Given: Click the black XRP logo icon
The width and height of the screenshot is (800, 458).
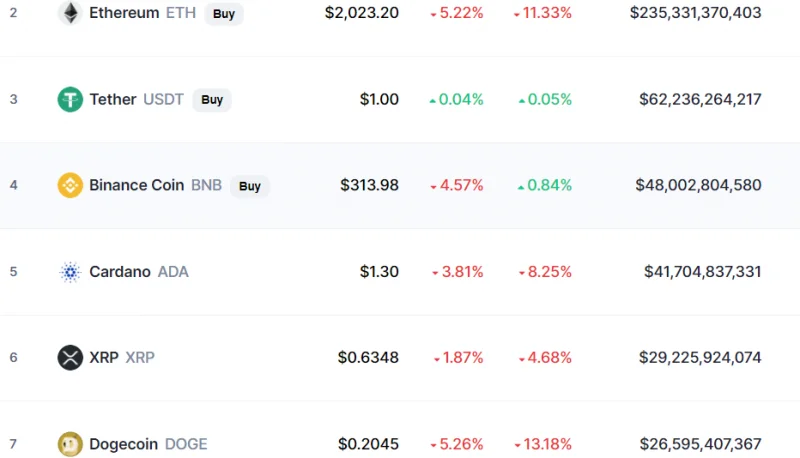Looking at the screenshot, I should tap(70, 358).
